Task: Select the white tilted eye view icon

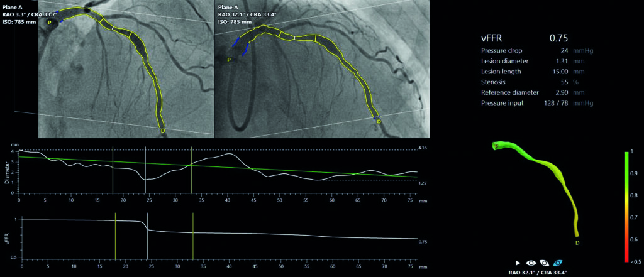Action: pyautogui.click(x=545, y=262)
